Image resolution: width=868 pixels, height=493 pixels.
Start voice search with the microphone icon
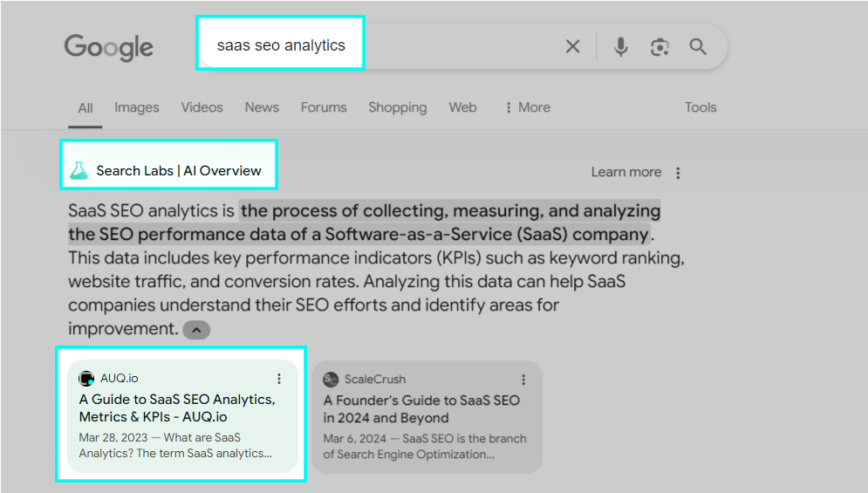point(621,46)
